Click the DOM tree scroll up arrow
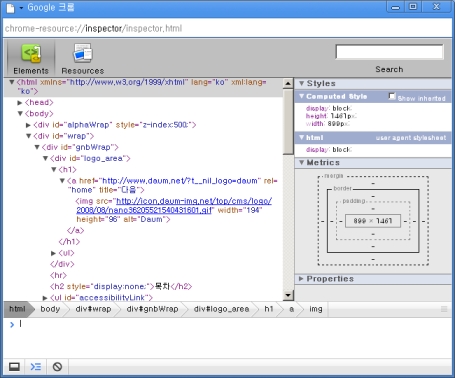This screenshot has width=455, height=378. 288,83
